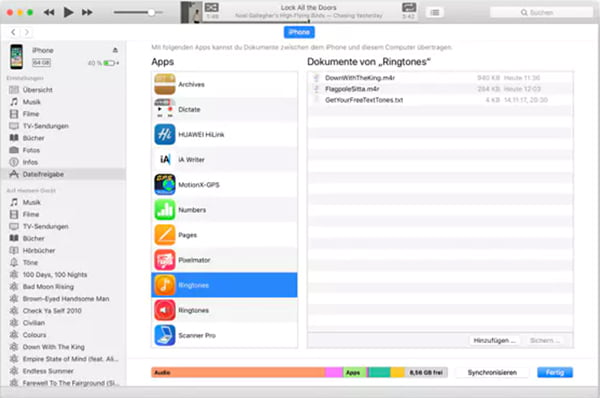600x398 pixels.
Task: Select the iA Writer app icon
Action: point(165,160)
